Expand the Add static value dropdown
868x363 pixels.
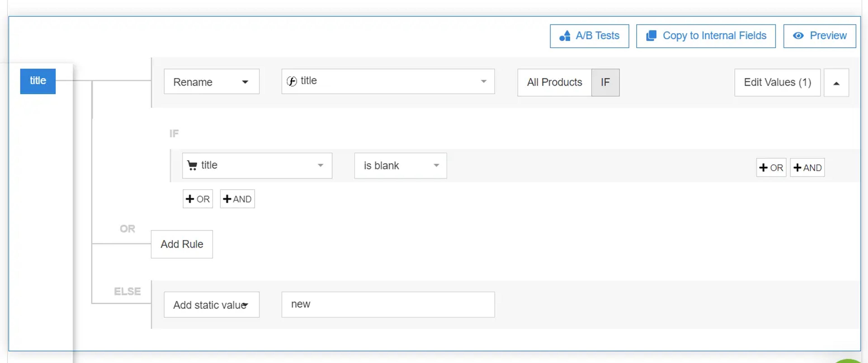(x=212, y=305)
